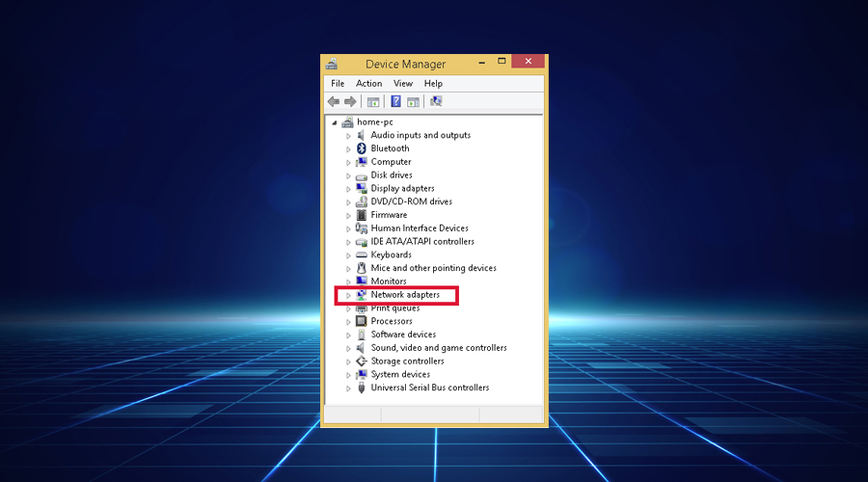Click the Scan for hardware changes icon
This screenshot has height=482, width=868.
click(x=436, y=101)
